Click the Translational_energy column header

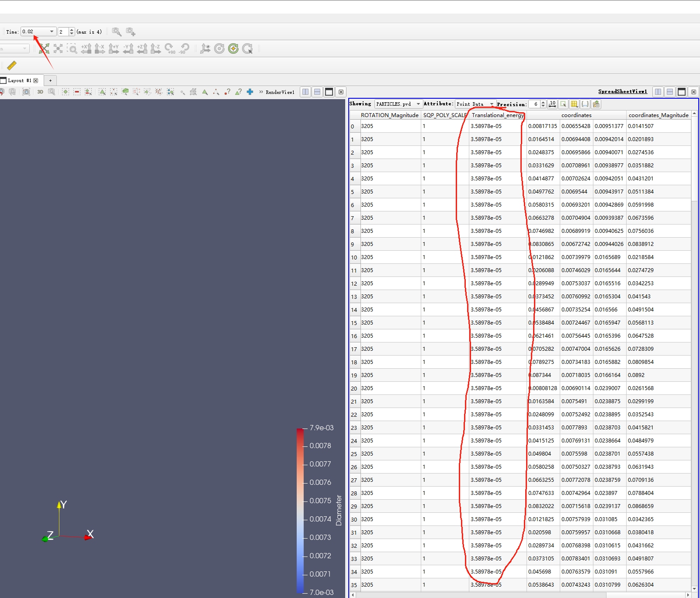pyautogui.click(x=497, y=115)
